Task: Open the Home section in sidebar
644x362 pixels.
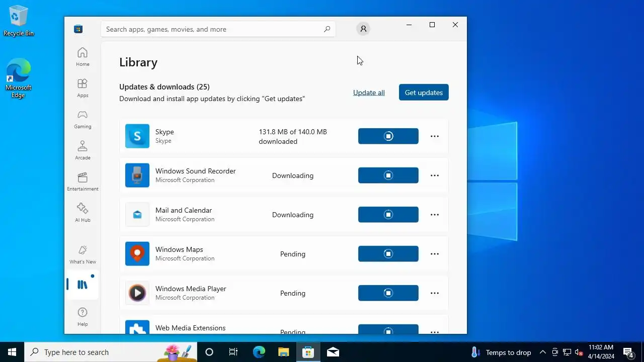Action: 83,57
